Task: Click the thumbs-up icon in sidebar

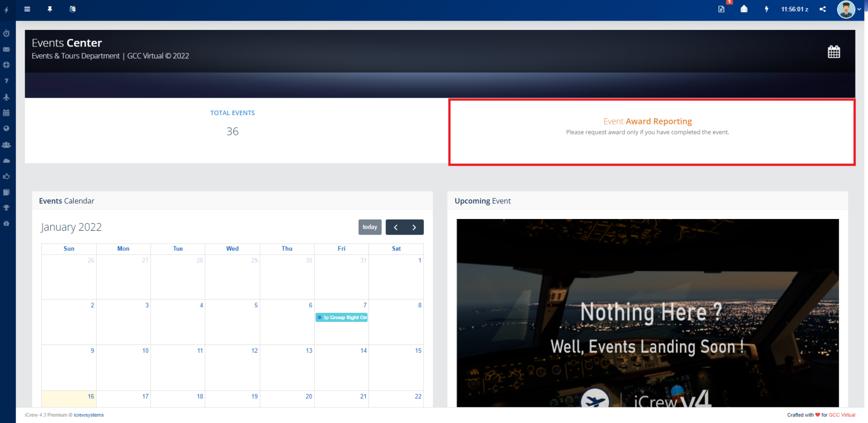Action: pyautogui.click(x=6, y=176)
